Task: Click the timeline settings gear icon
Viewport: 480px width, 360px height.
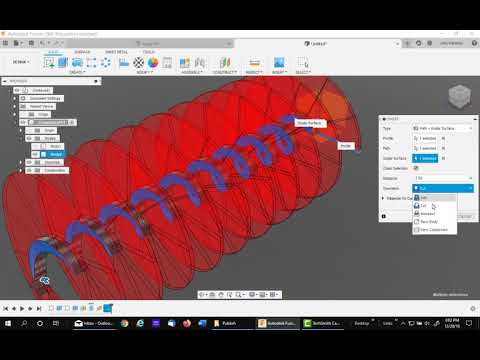Action: 473,309
